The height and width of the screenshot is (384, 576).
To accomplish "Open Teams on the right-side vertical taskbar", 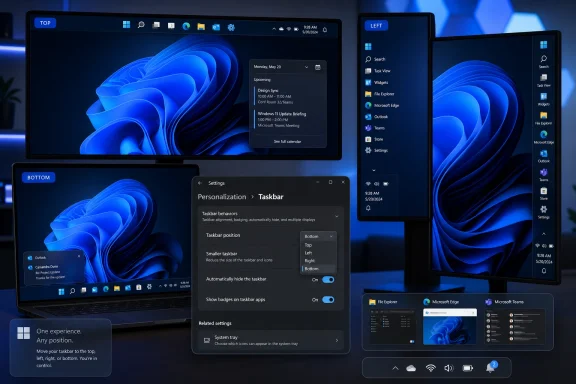I will click(x=544, y=175).
